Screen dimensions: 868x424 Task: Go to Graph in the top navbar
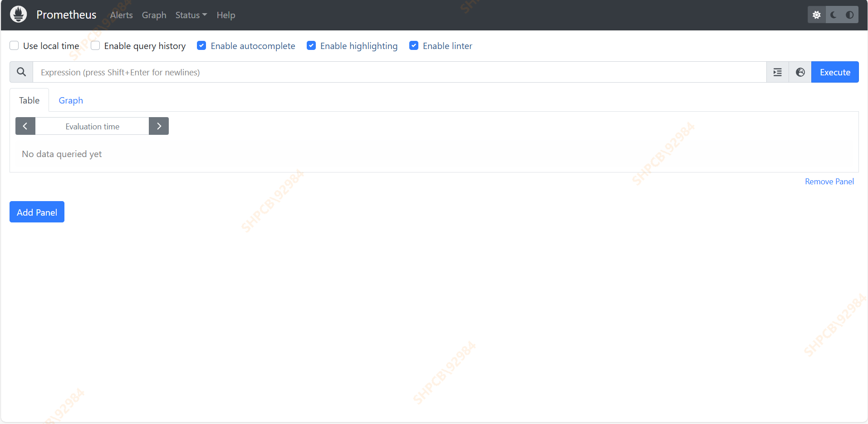[154, 15]
